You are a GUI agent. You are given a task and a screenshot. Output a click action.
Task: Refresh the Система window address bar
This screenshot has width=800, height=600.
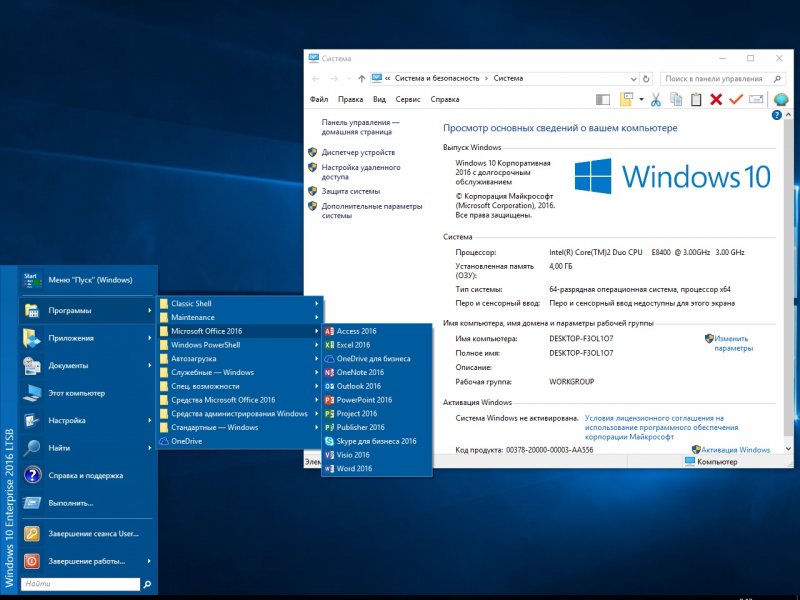(x=646, y=79)
